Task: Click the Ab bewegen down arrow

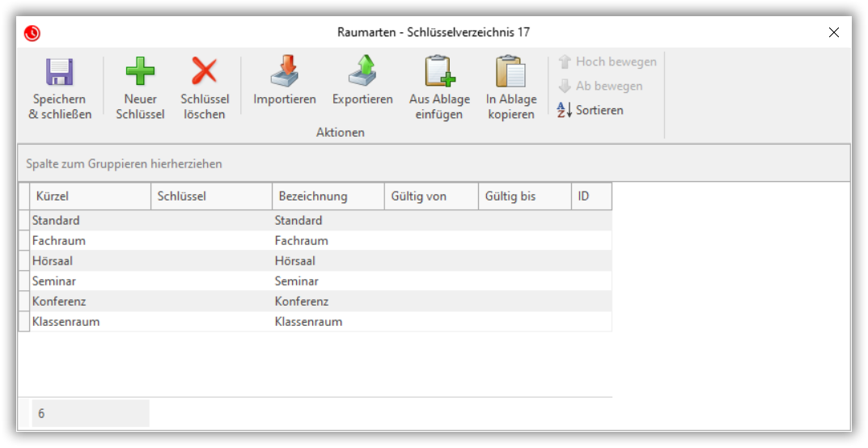Action: (564, 87)
